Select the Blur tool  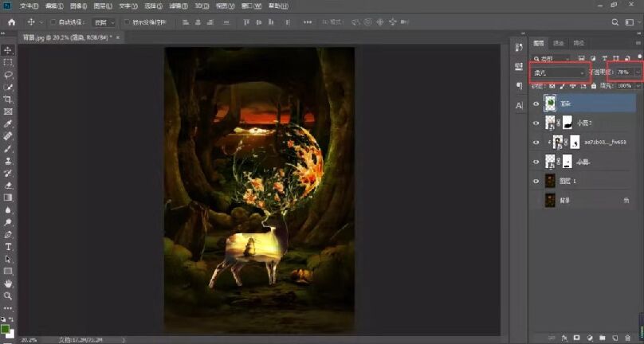pyautogui.click(x=8, y=209)
